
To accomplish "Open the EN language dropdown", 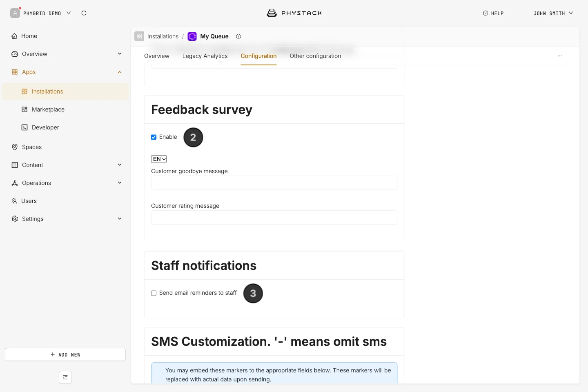I will point(159,159).
